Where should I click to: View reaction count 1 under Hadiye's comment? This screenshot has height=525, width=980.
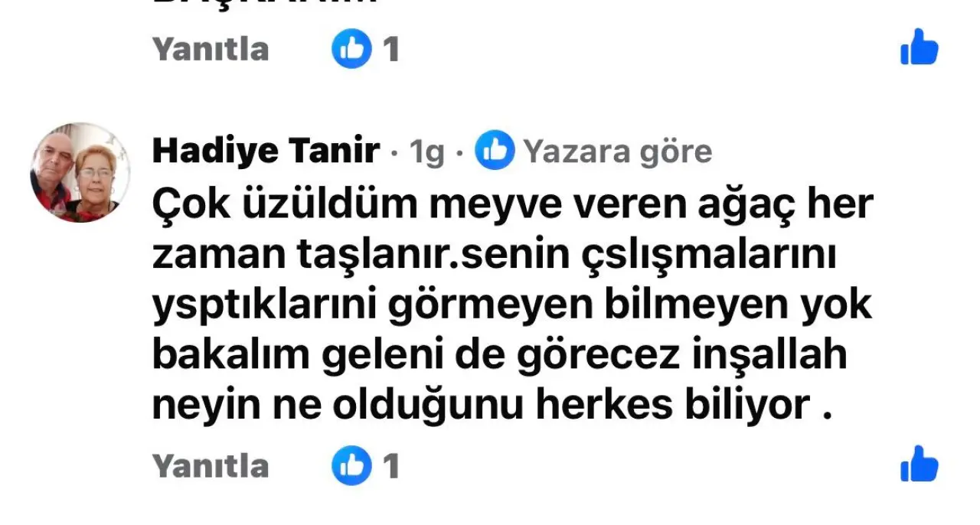(391, 465)
